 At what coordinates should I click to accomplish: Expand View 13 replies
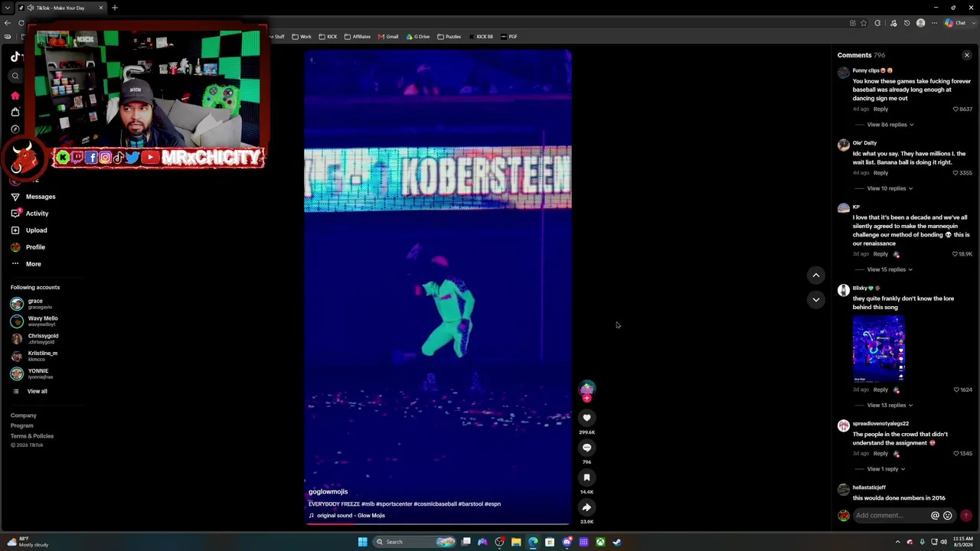(x=890, y=406)
